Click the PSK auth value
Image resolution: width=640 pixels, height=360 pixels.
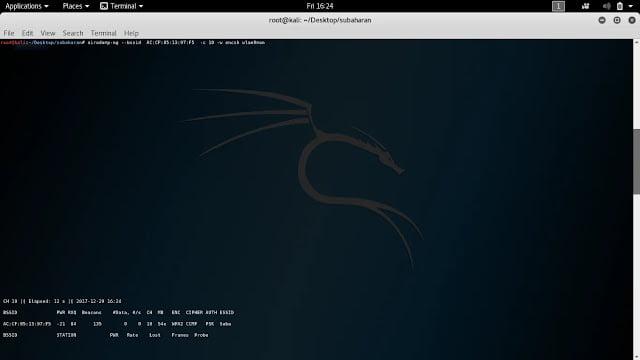point(209,324)
